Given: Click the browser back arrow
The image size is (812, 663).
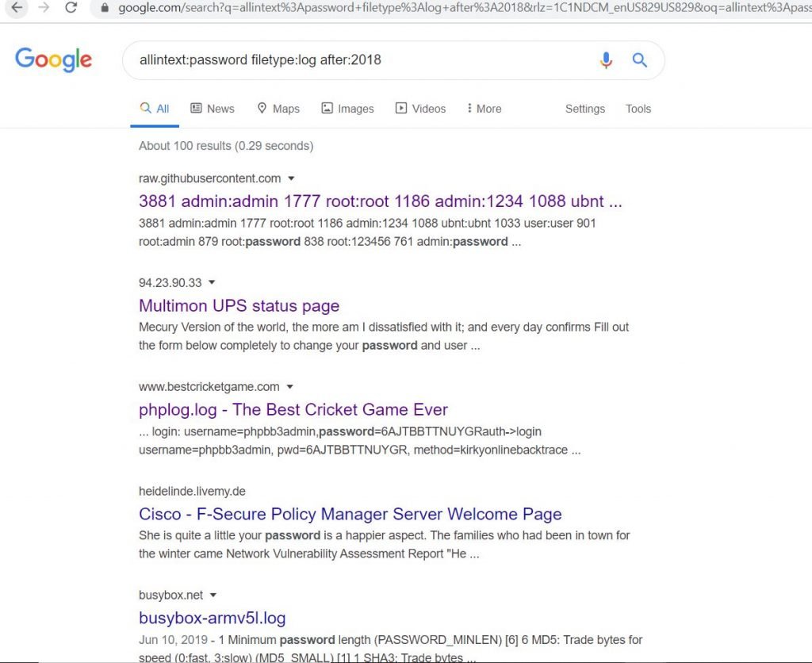Looking at the screenshot, I should 17,7.
